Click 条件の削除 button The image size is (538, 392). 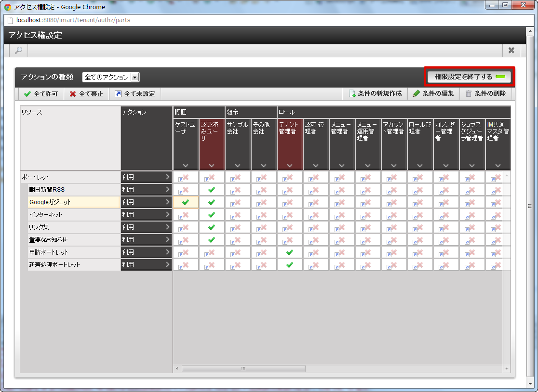tap(485, 93)
